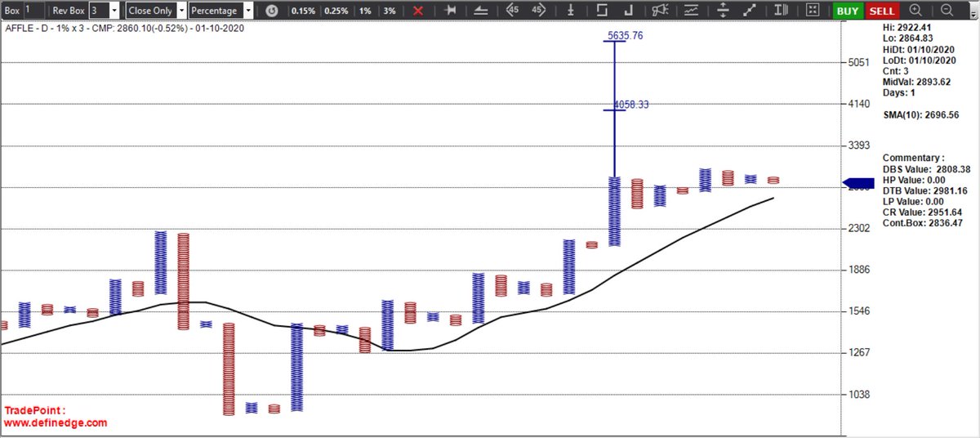Click the vertical expand arrows icon
Screen dimensions: 980x438
pyautogui.click(x=723, y=11)
